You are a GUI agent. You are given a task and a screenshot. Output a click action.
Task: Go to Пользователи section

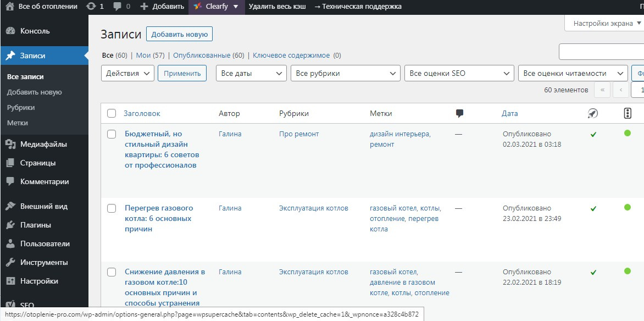[x=45, y=243]
